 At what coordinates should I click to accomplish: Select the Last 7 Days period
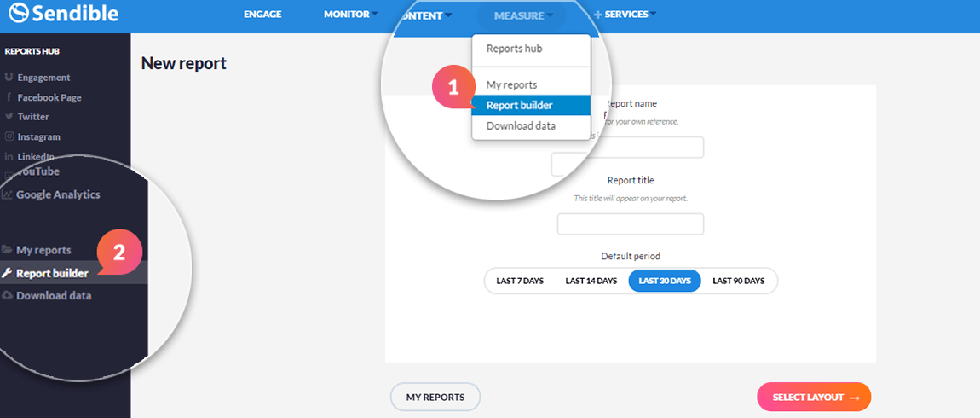click(x=519, y=281)
